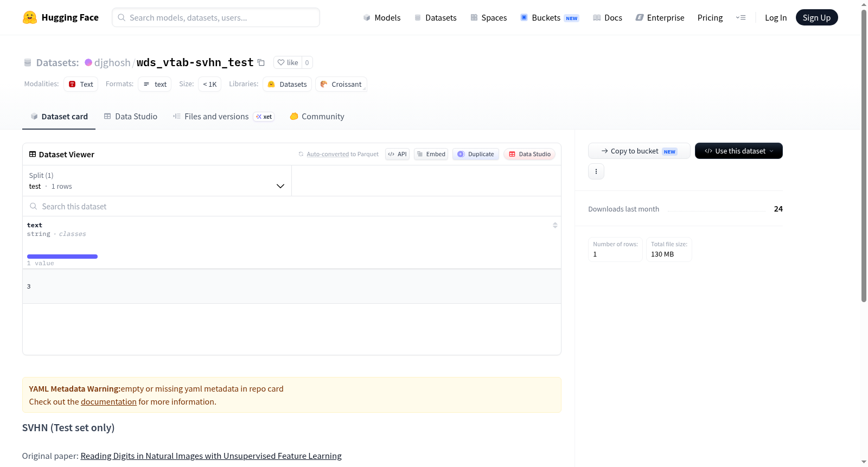Click Copy to bucket button
Screen dimensions: 868x467
pyautogui.click(x=639, y=151)
